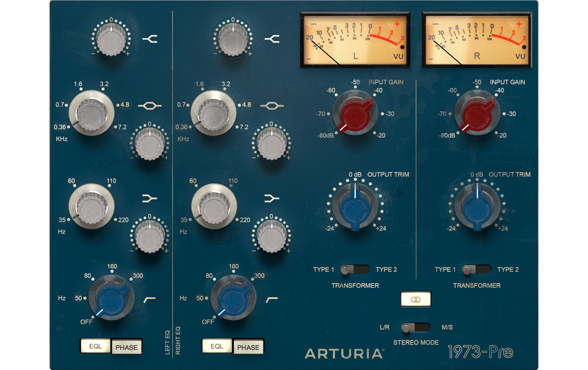The width and height of the screenshot is (588, 370).
Task: Click the left channel blue output trim knob
Action: (x=355, y=206)
